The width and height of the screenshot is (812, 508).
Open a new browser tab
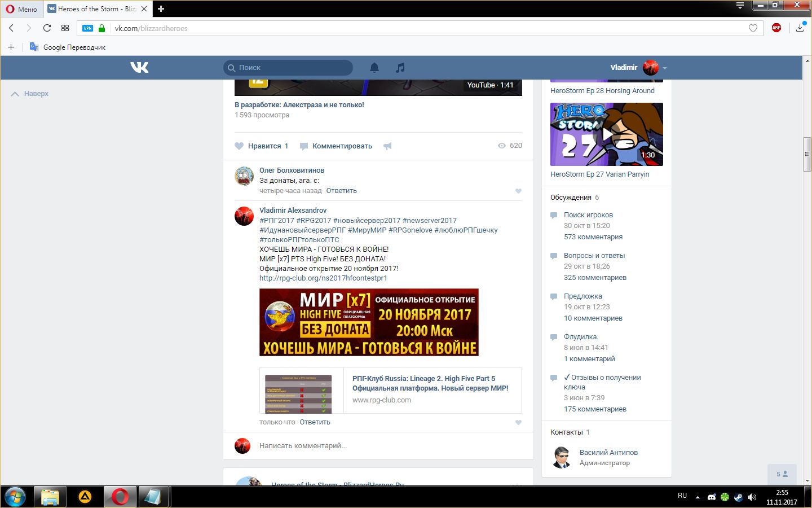(x=161, y=9)
